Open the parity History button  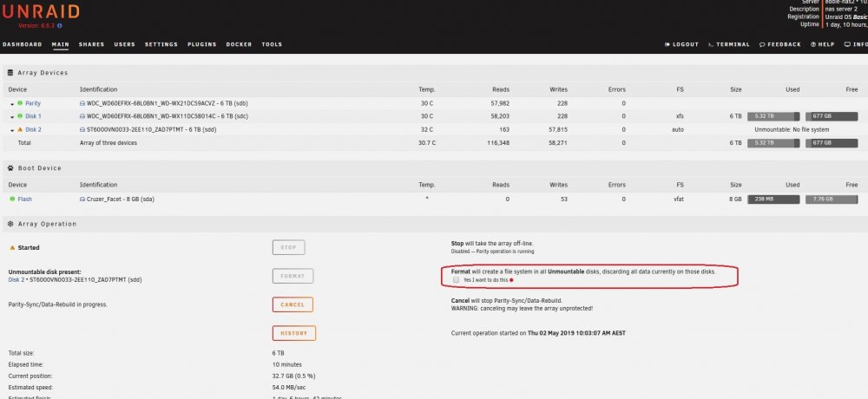tap(294, 333)
